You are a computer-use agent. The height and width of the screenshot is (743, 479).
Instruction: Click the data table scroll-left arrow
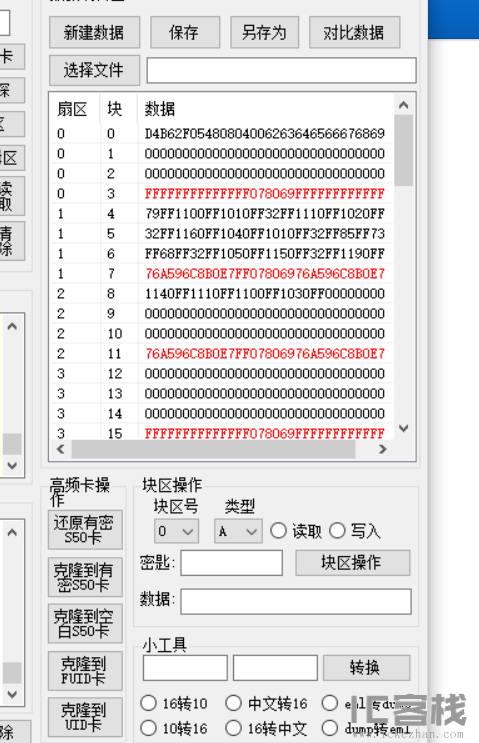coord(61,449)
